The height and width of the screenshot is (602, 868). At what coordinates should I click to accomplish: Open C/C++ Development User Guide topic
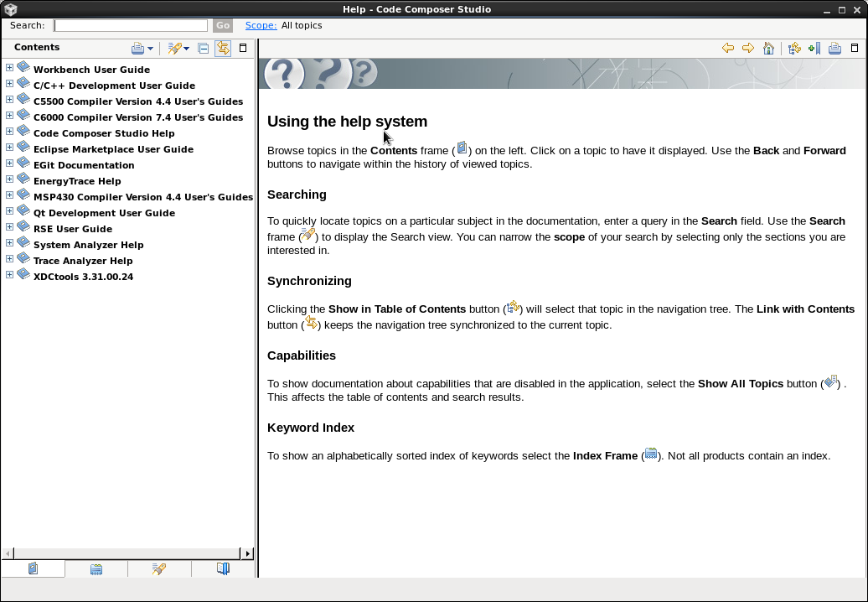coord(115,86)
